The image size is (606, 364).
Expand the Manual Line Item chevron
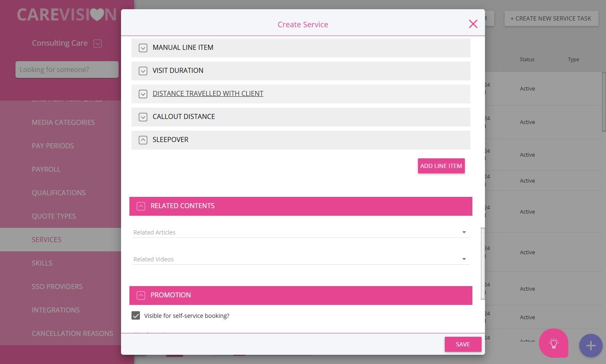143,48
